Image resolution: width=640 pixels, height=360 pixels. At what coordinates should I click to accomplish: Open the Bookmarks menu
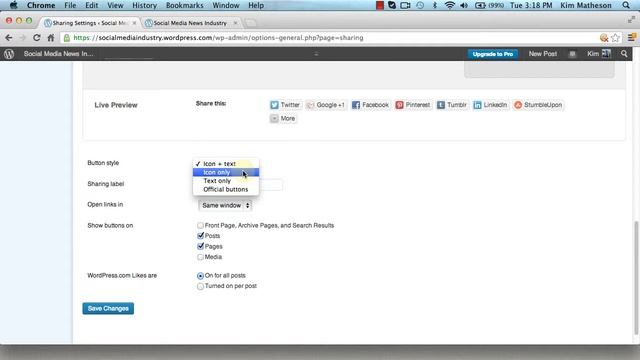pos(184,5)
